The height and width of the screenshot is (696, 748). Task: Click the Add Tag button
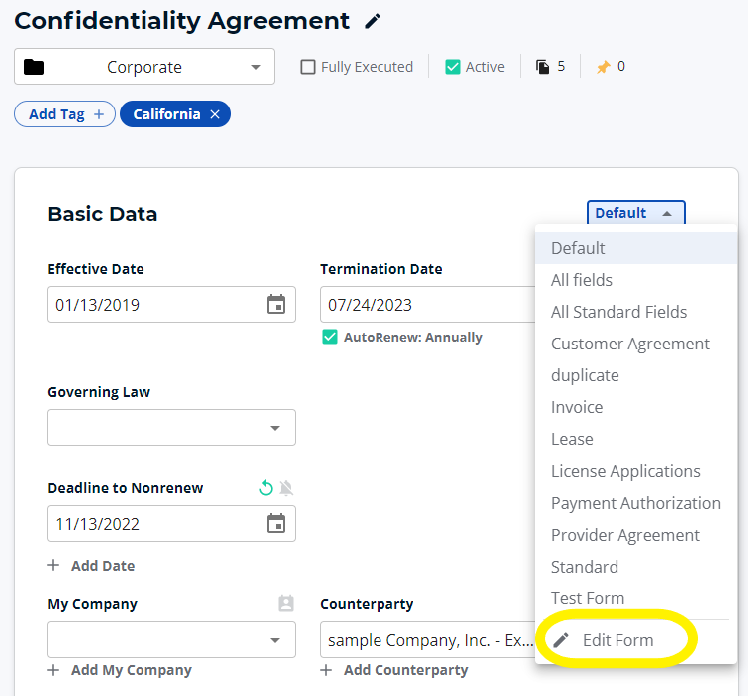[x=65, y=114]
